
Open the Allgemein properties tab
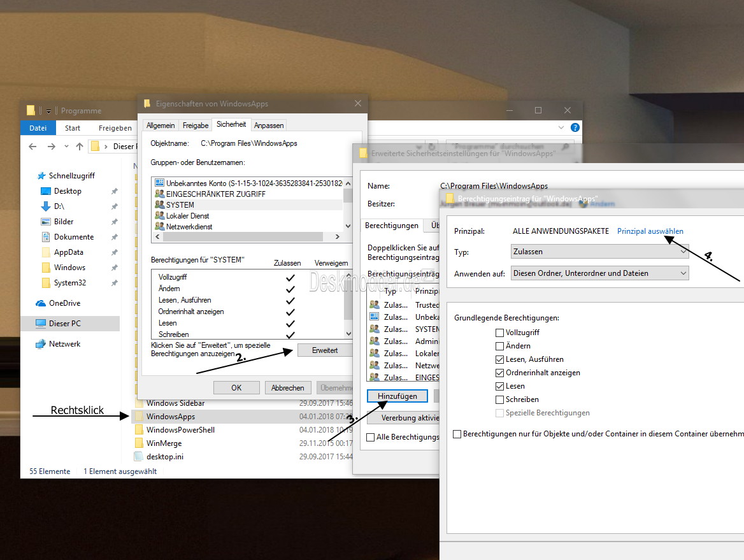(161, 126)
